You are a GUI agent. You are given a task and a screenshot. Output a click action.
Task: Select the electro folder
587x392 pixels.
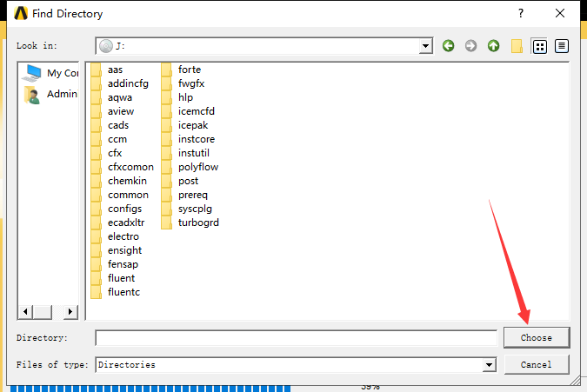(x=115, y=236)
